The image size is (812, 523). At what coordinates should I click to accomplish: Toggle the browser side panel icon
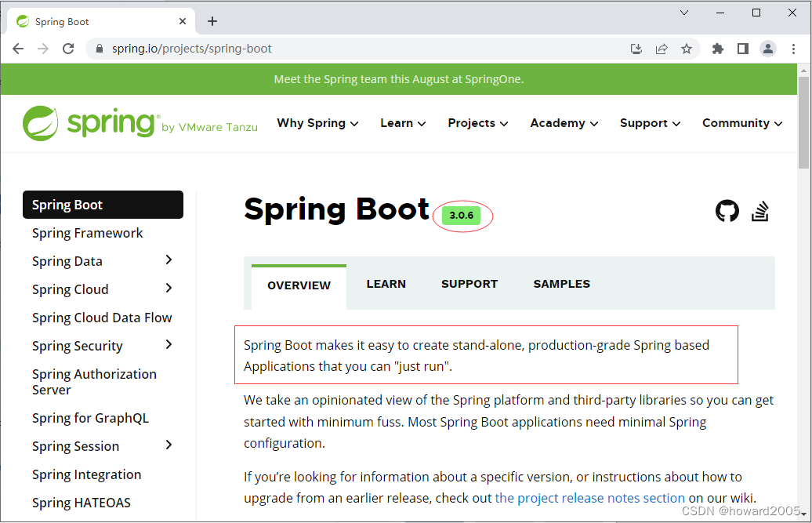[x=743, y=49]
